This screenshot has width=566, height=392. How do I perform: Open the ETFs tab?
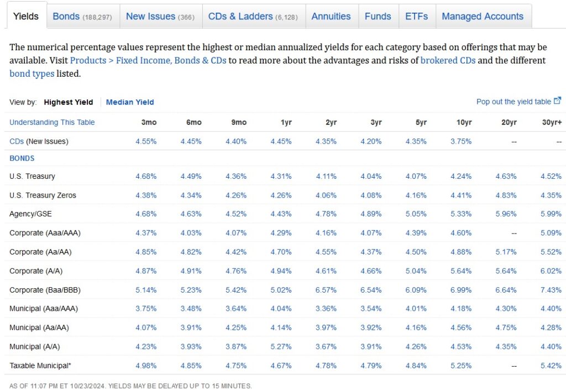[416, 17]
